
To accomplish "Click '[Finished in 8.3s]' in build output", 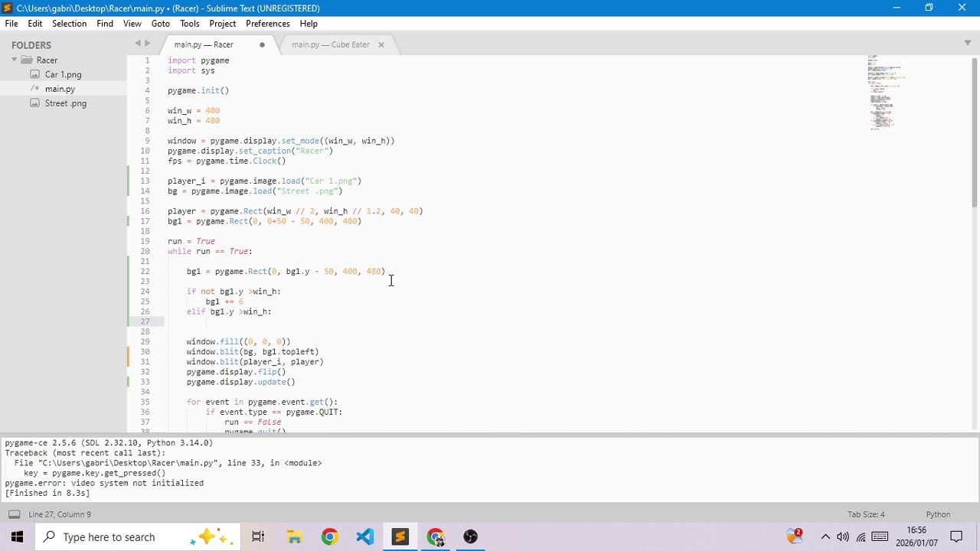I will [x=47, y=493].
